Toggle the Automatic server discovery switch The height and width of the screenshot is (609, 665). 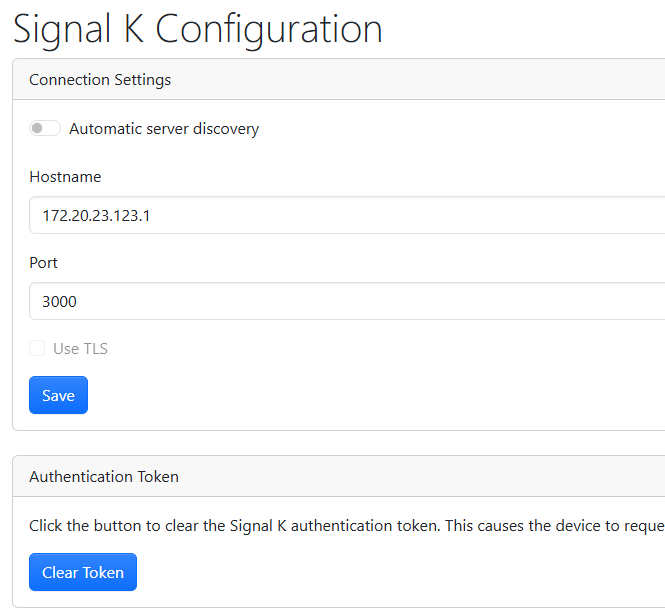point(45,128)
